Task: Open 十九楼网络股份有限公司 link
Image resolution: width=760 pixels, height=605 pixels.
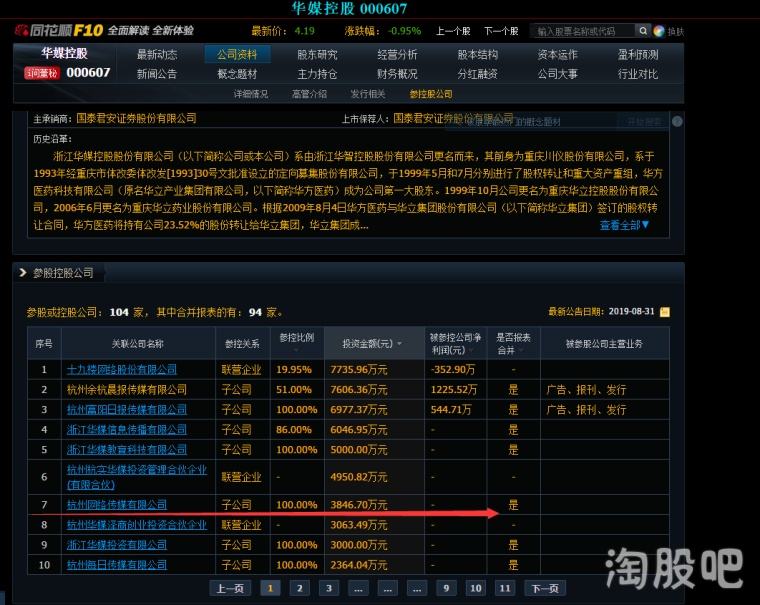Action: point(122,369)
